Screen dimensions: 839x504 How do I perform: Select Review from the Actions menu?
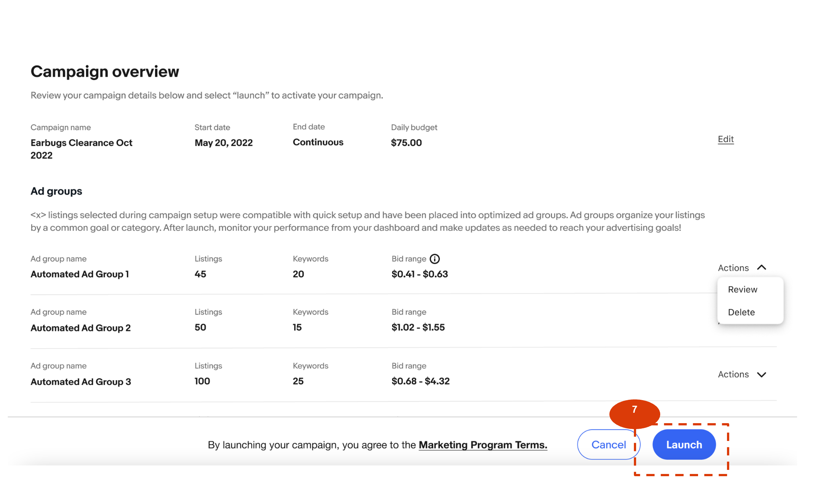(743, 290)
